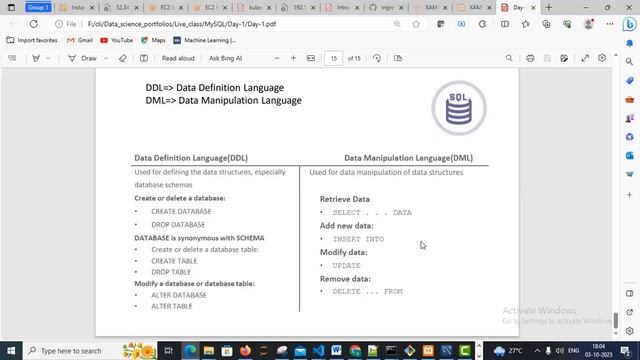Open the Bing Copilot sidebar button
This screenshot has height=360, width=640.
[629, 24]
